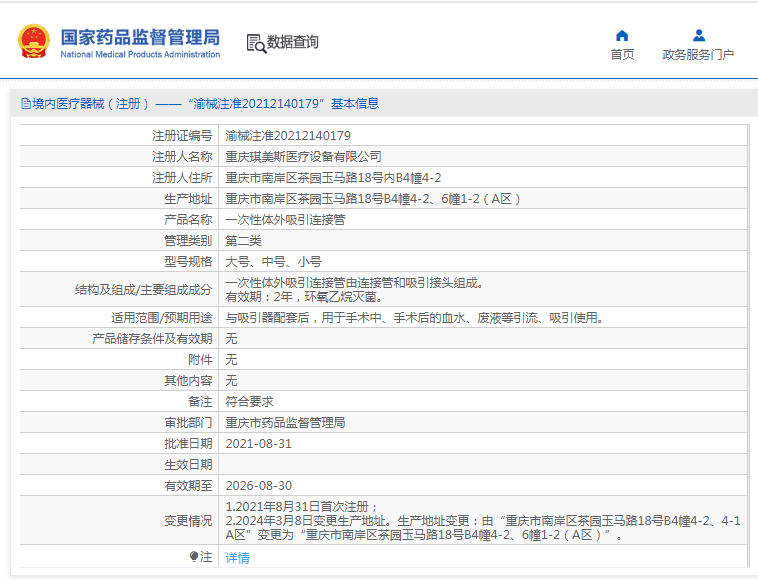
Task: Click the 附件 label
Action: tap(200, 360)
